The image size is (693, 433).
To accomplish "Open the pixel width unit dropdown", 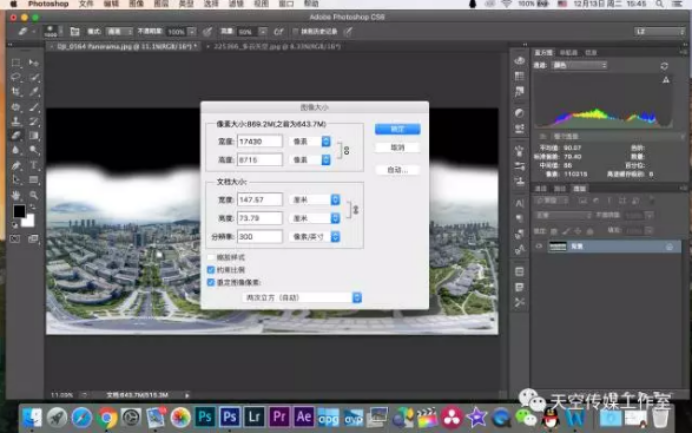I will pyautogui.click(x=311, y=141).
